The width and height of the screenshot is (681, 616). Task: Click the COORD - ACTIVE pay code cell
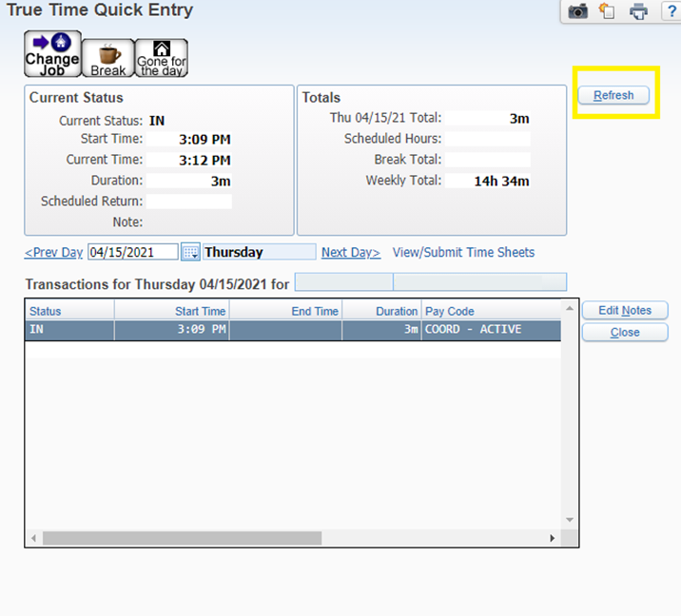pyautogui.click(x=491, y=330)
